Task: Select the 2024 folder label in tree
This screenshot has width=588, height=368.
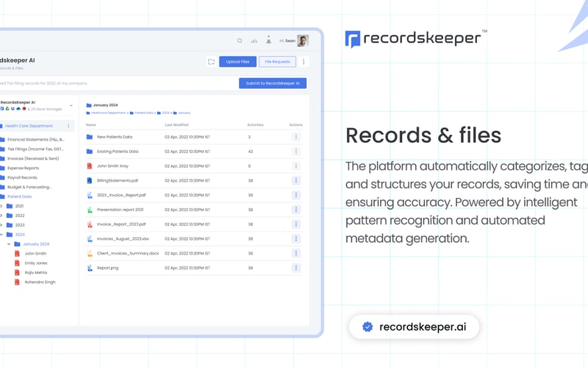Action: (20, 234)
